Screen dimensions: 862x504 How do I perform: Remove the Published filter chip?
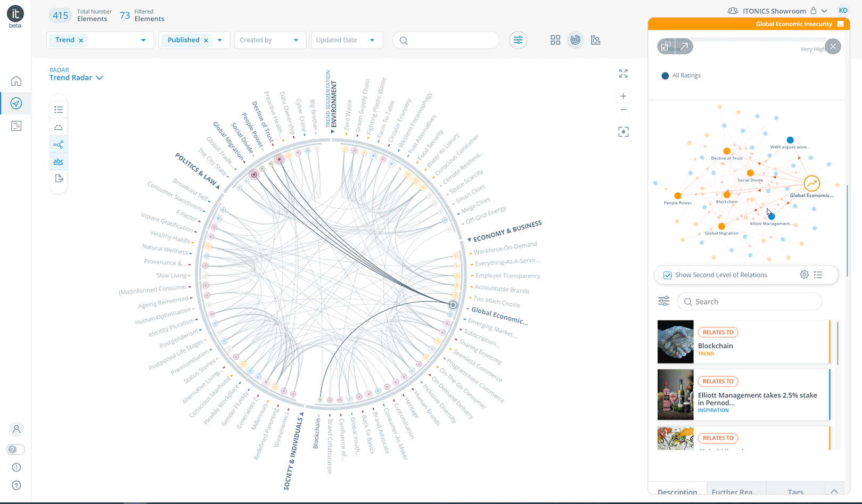206,39
